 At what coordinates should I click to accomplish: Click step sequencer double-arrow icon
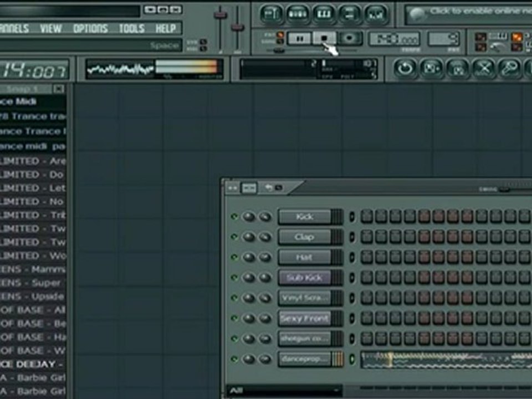pos(233,188)
